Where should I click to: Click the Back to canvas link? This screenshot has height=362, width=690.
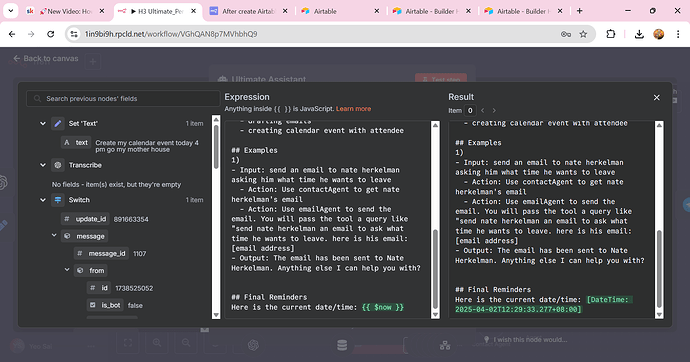click(46, 59)
